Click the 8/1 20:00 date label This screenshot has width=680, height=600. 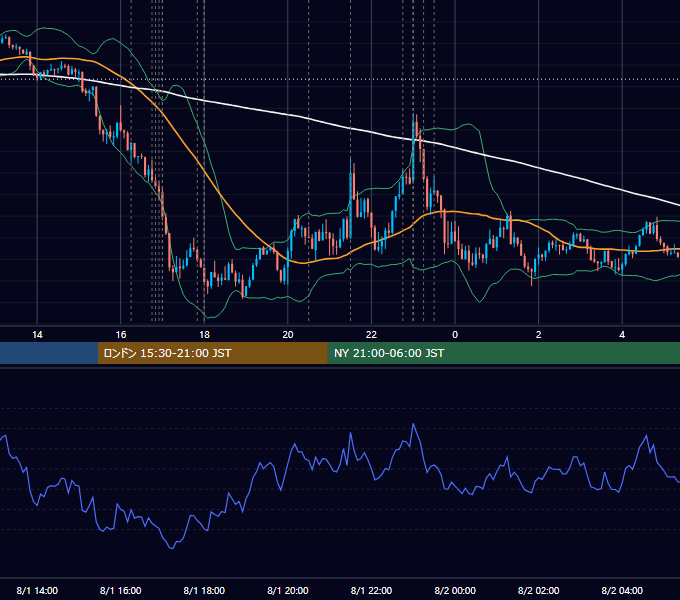coord(288,590)
